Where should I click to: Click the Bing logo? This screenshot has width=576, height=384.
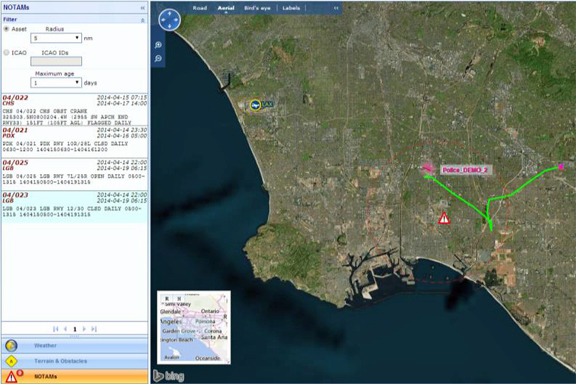pyautogui.click(x=169, y=376)
